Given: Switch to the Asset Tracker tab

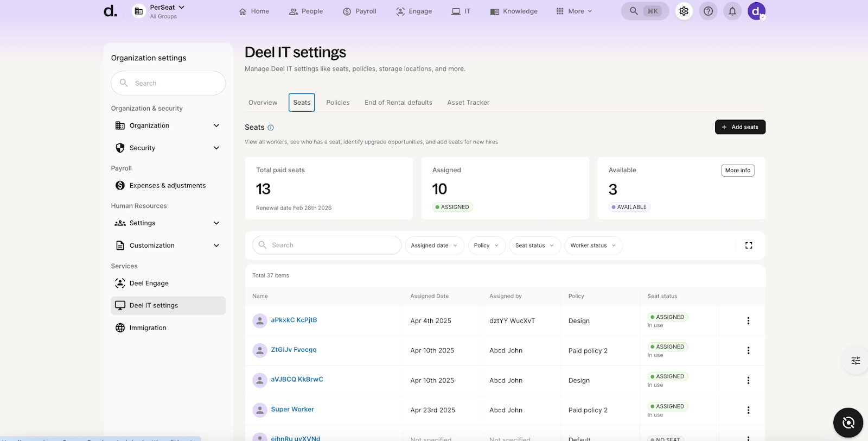Looking at the screenshot, I should [x=468, y=103].
